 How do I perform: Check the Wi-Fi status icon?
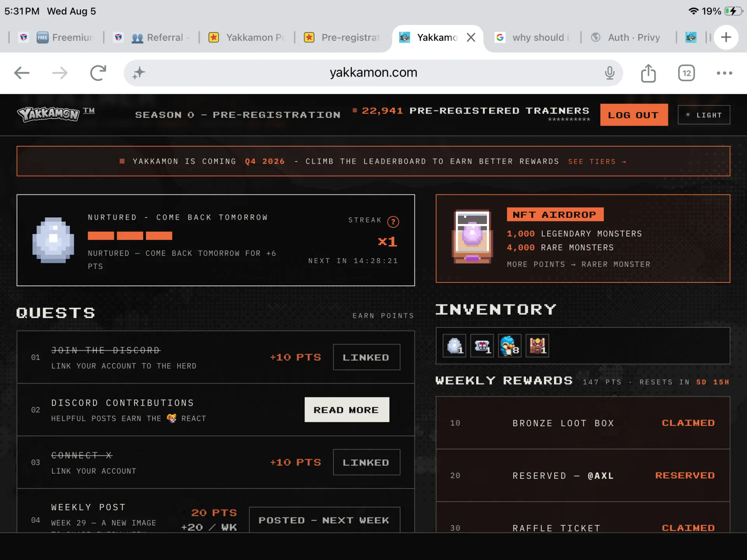click(x=693, y=11)
